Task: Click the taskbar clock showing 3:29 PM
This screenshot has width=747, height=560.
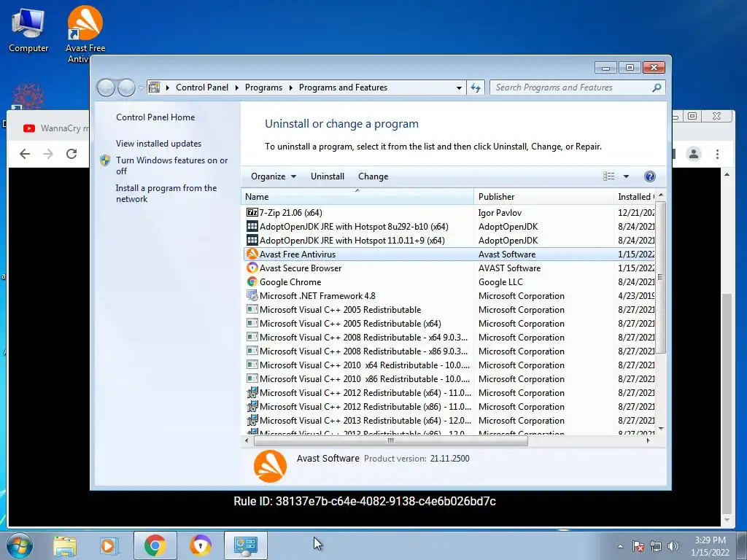Action: coord(710,546)
